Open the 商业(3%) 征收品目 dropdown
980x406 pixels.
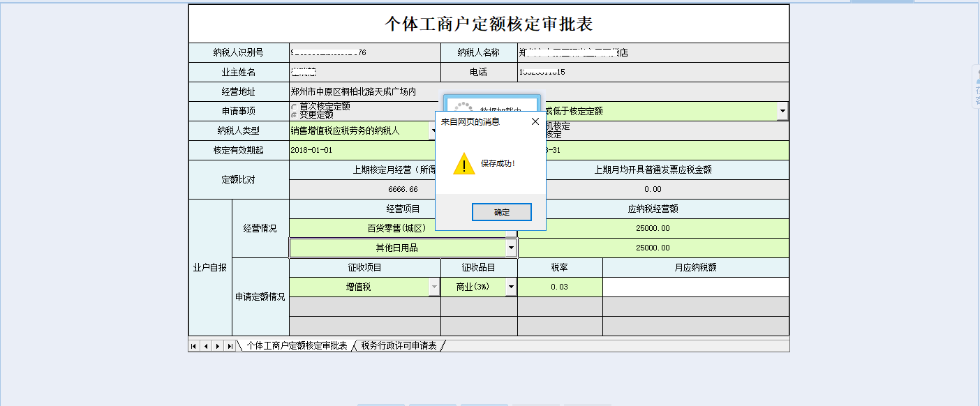(510, 287)
